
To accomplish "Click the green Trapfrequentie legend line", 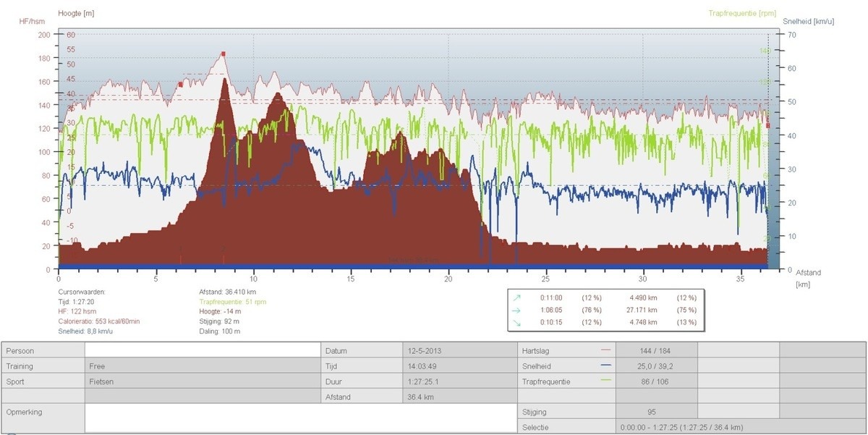I will (604, 381).
